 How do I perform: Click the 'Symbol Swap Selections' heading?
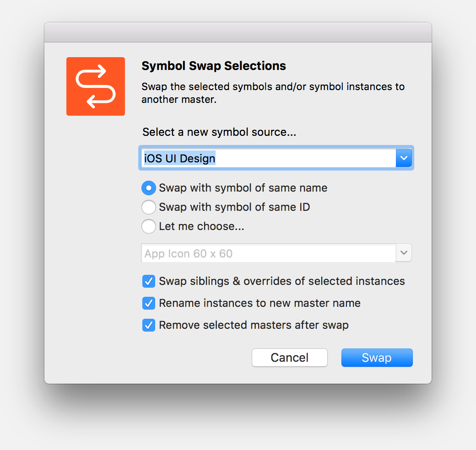(x=214, y=66)
